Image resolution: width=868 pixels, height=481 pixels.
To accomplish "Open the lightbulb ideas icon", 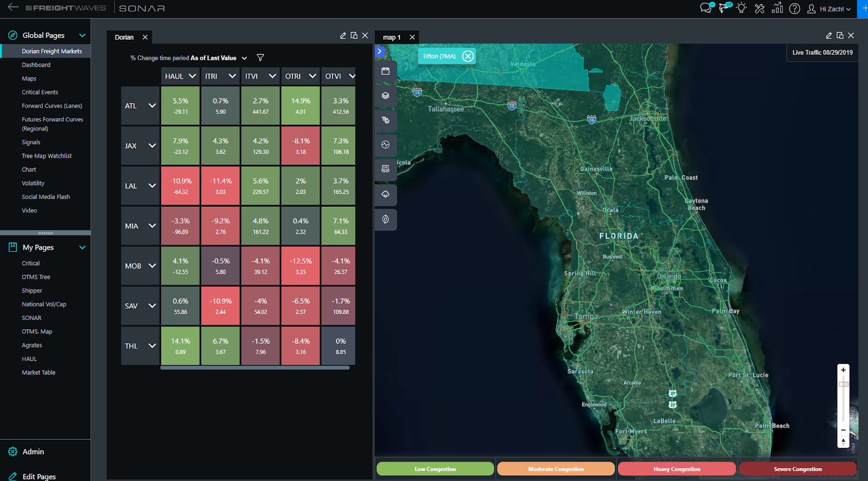I will click(742, 8).
